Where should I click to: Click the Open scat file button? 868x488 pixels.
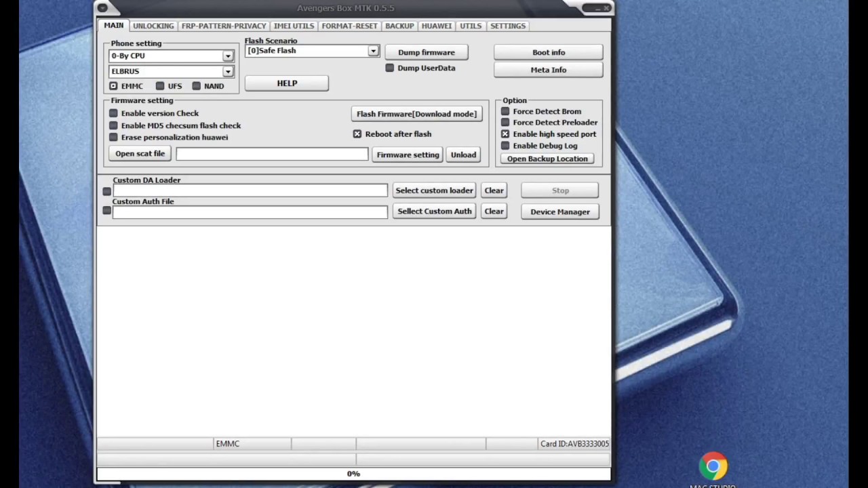[x=140, y=154]
